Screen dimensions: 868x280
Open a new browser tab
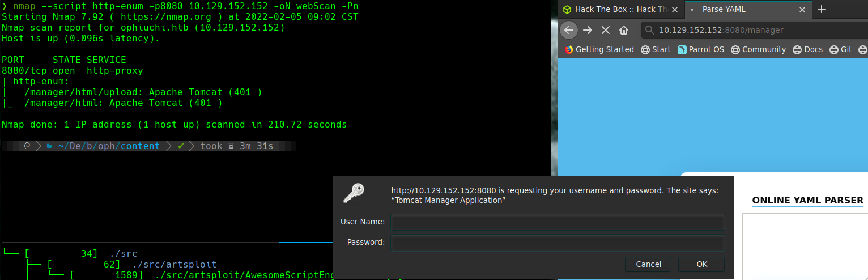(x=822, y=9)
